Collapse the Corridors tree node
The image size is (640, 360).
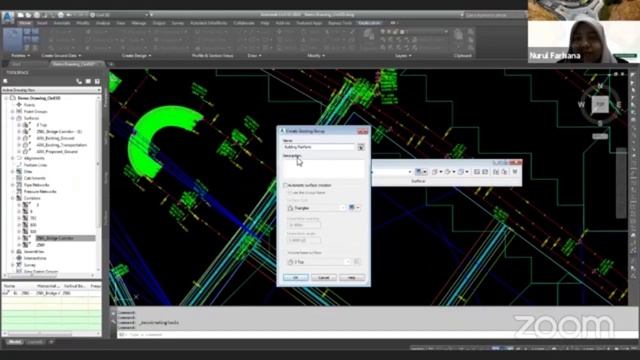[x=12, y=198]
